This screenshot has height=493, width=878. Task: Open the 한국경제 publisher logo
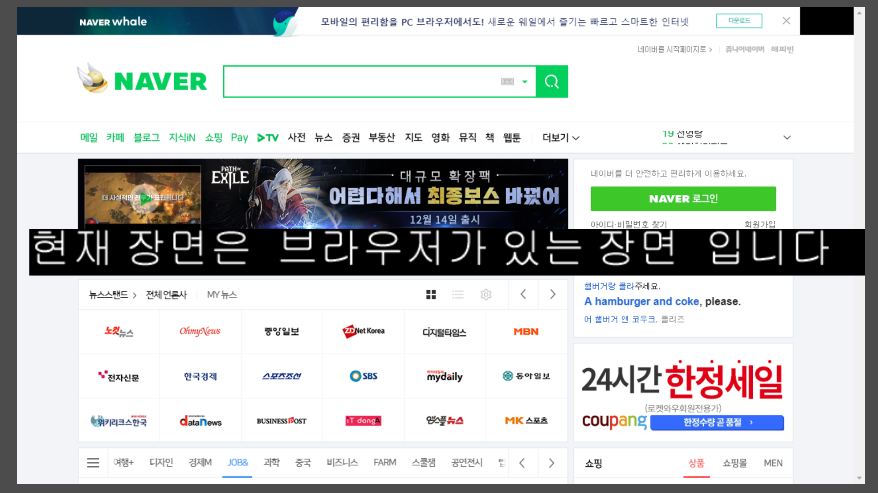click(200, 376)
